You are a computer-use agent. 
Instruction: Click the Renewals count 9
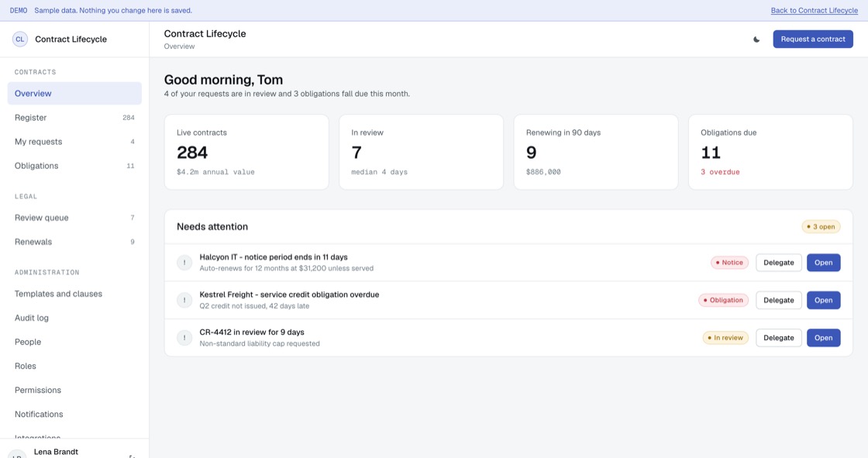point(133,242)
